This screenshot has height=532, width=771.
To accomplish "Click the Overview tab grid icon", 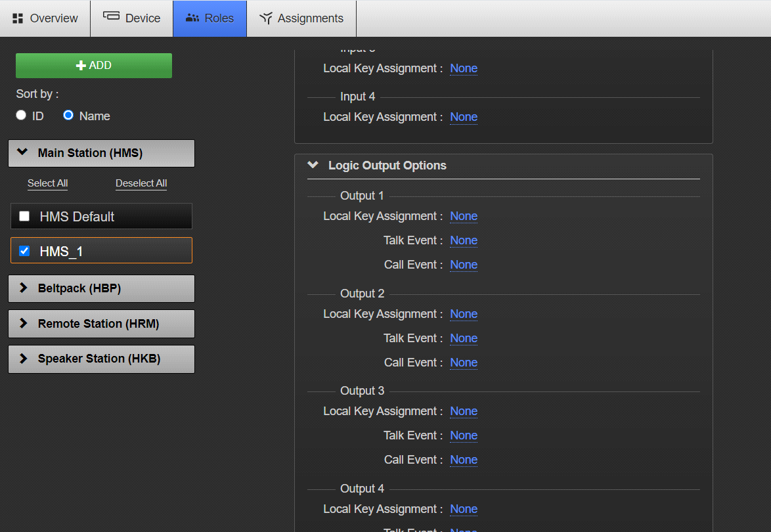I will 18,18.
